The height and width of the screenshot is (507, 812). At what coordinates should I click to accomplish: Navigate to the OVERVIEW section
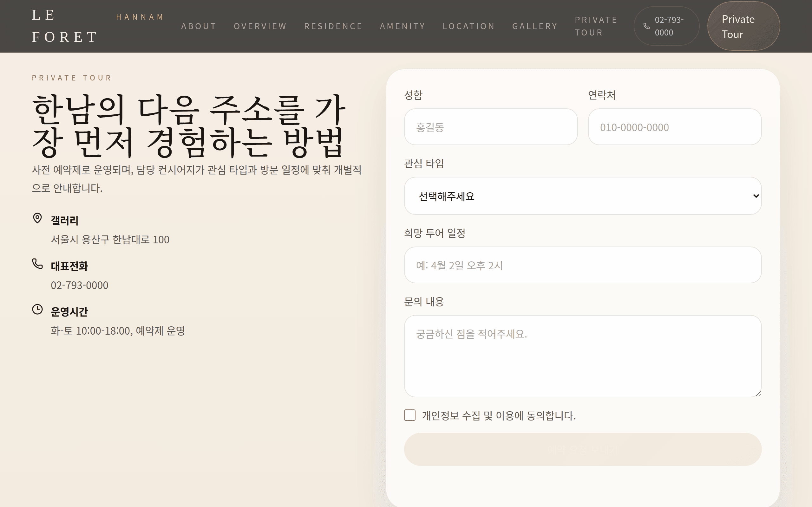[x=261, y=26]
